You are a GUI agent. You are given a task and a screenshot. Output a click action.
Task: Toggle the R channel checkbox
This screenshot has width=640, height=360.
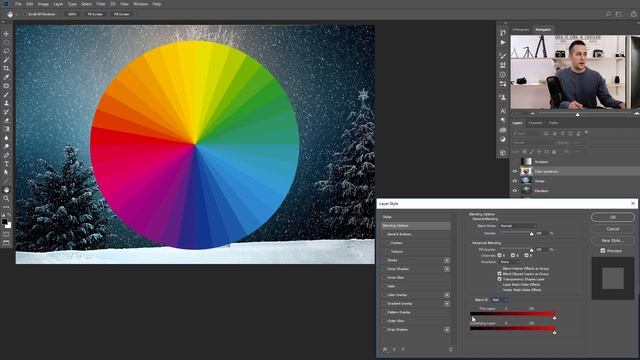(x=499, y=255)
